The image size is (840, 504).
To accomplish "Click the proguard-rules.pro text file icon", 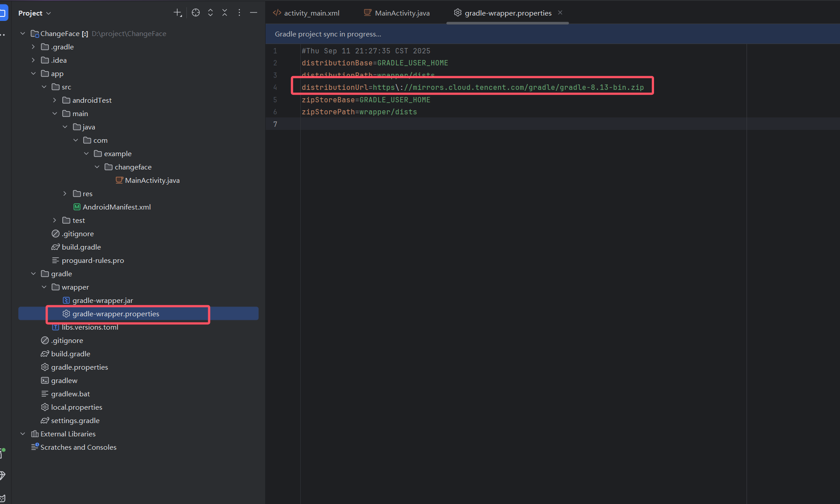I will tap(56, 260).
